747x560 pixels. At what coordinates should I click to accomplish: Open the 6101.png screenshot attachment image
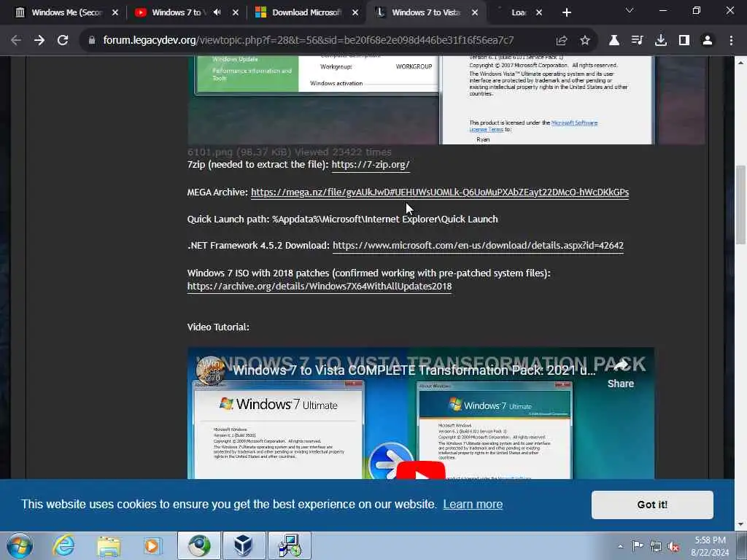coord(446,100)
